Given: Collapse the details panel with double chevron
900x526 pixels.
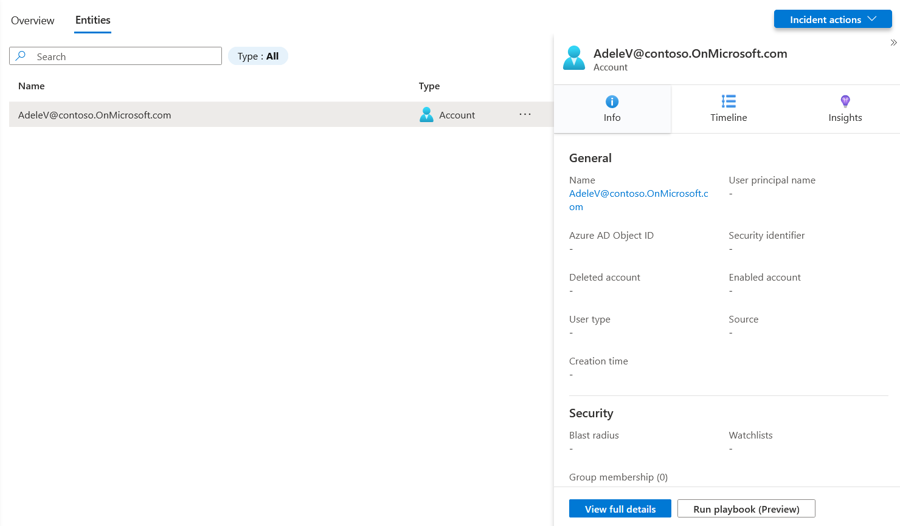Looking at the screenshot, I should (893, 43).
